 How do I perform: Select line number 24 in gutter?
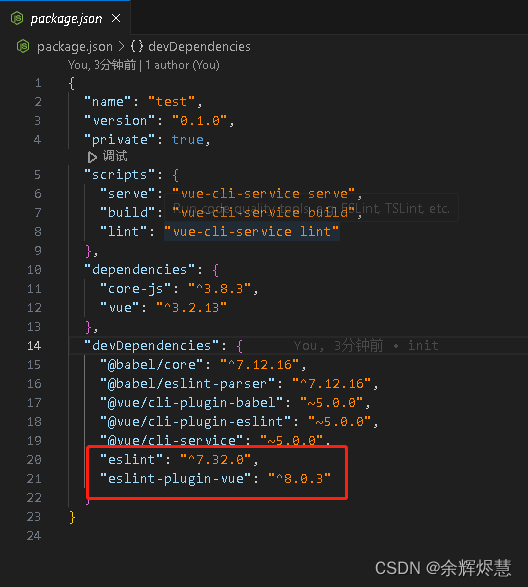click(34, 536)
